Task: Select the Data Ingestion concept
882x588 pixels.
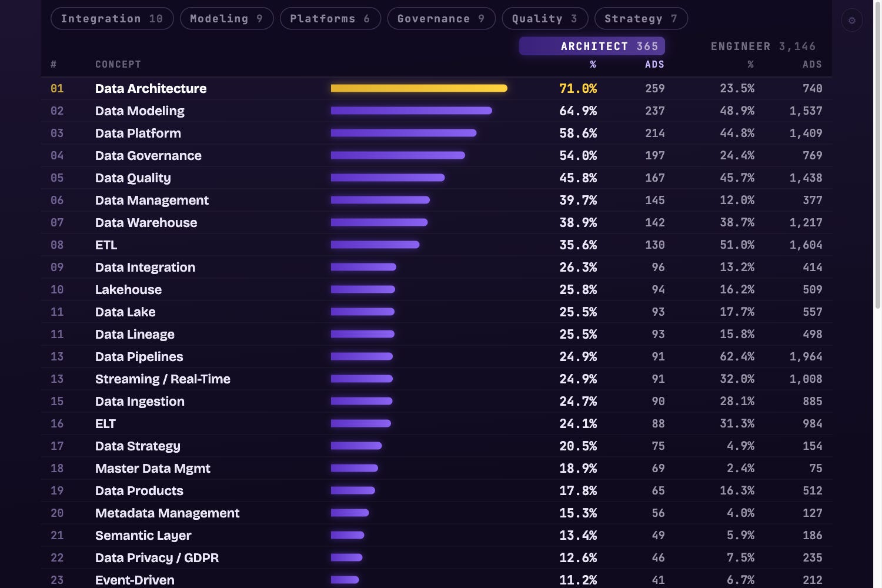Action: tap(139, 401)
